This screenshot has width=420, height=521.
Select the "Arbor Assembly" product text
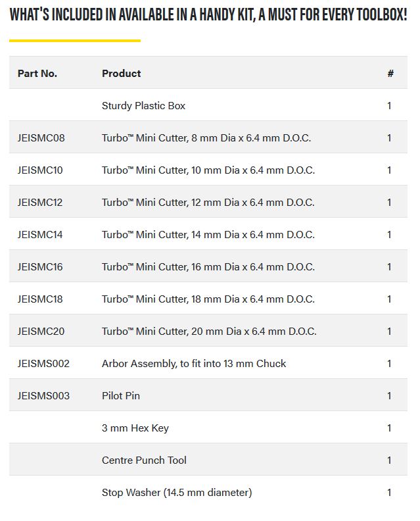pyautogui.click(x=194, y=364)
